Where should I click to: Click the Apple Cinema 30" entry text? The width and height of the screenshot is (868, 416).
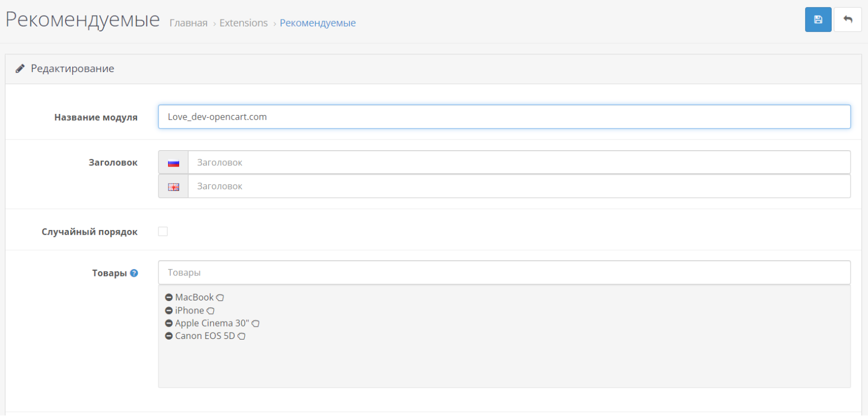coord(212,323)
